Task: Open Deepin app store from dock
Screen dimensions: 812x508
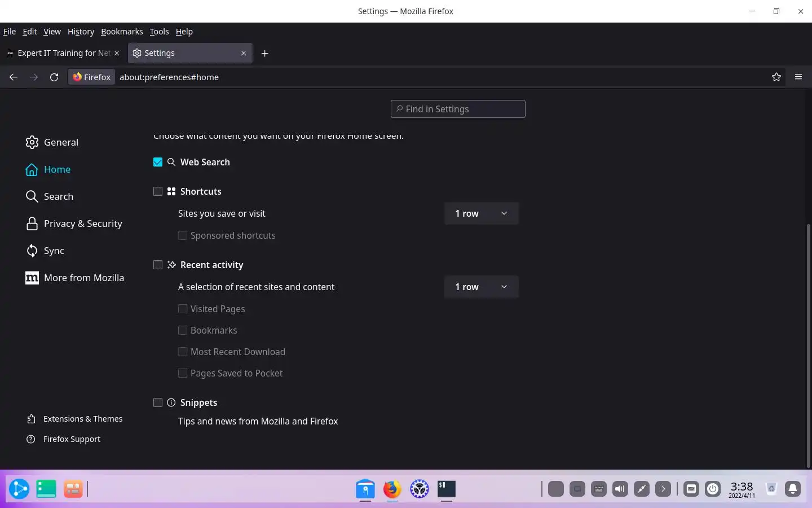Action: [x=365, y=489]
